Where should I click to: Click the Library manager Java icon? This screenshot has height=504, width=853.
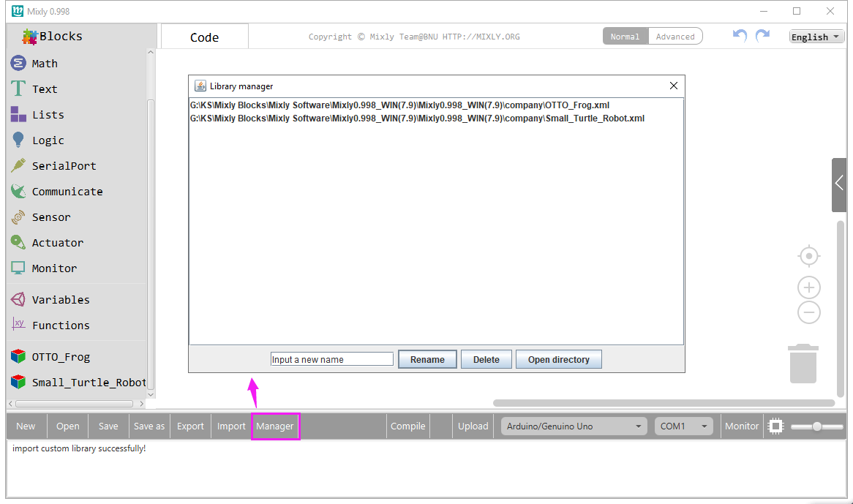click(200, 86)
